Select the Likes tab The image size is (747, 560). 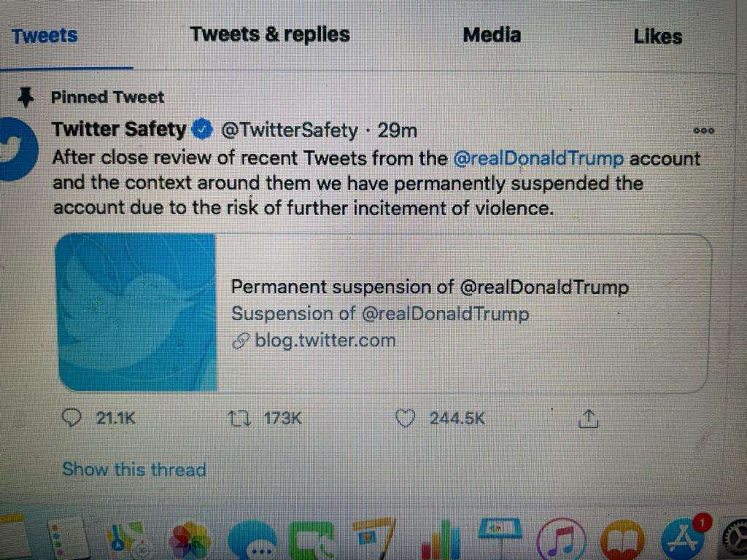tap(657, 36)
